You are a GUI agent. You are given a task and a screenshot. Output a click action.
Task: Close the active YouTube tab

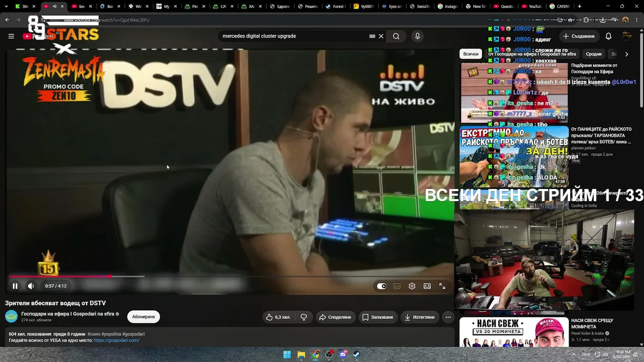[63, 7]
